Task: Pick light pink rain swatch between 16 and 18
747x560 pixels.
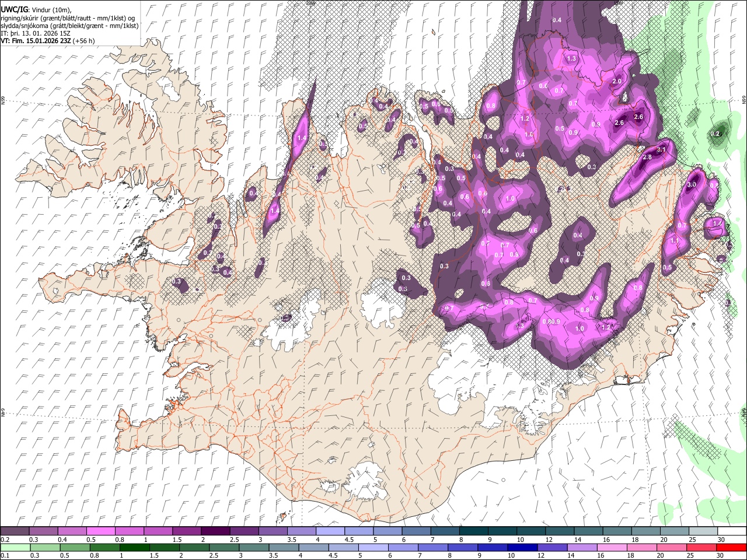Action: [x=612, y=548]
